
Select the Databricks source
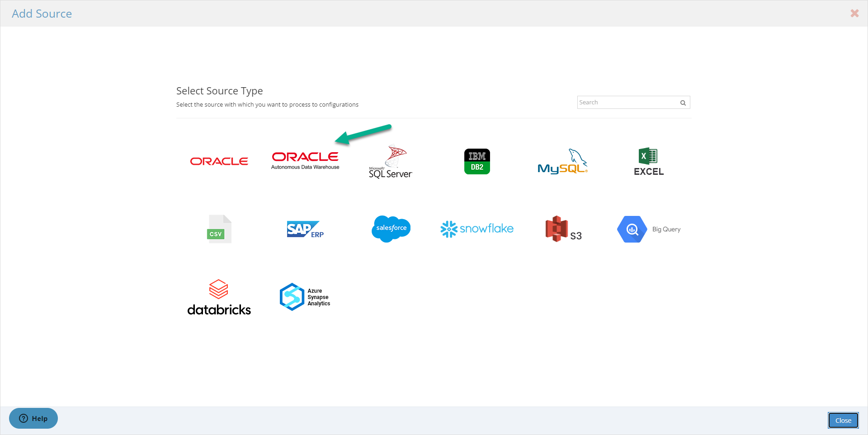219,297
